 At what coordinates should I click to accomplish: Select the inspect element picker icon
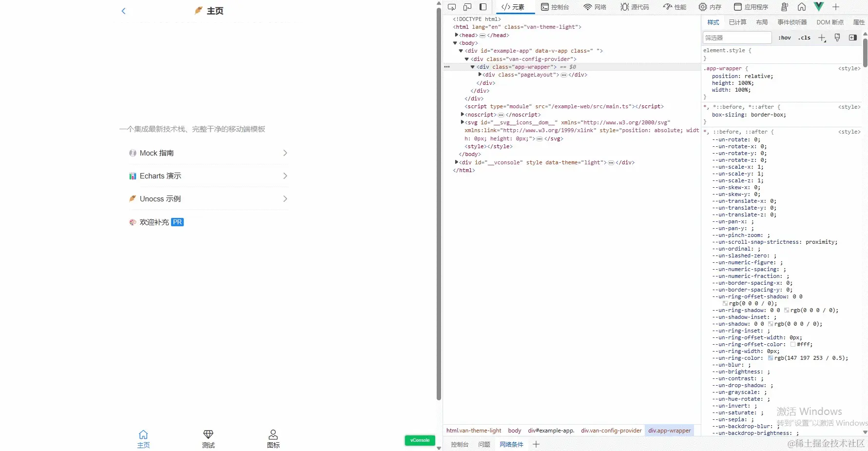pyautogui.click(x=451, y=7)
